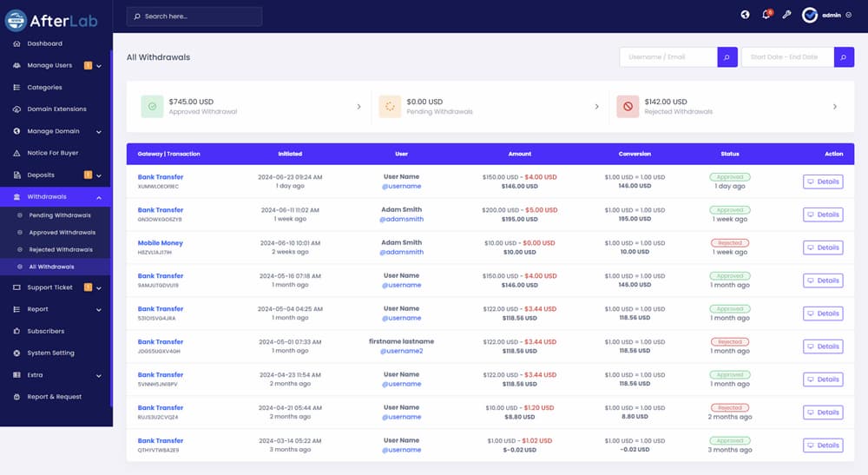Click the Withdrawals bank icon
This screenshot has height=475, width=868.
coord(16,196)
